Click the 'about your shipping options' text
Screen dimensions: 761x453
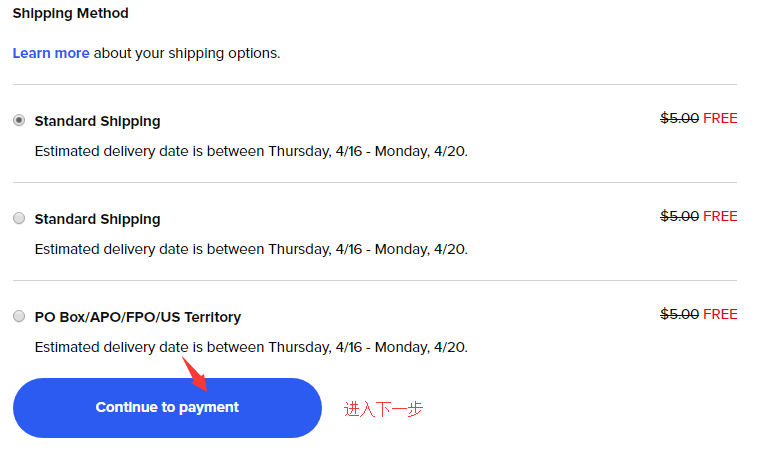187,53
